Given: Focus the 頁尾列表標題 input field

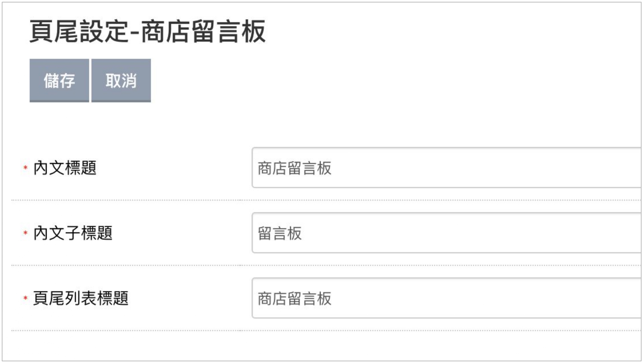Looking at the screenshot, I should pyautogui.click(x=446, y=298).
